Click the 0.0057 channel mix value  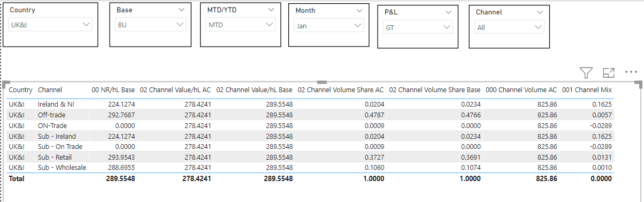[602, 115]
